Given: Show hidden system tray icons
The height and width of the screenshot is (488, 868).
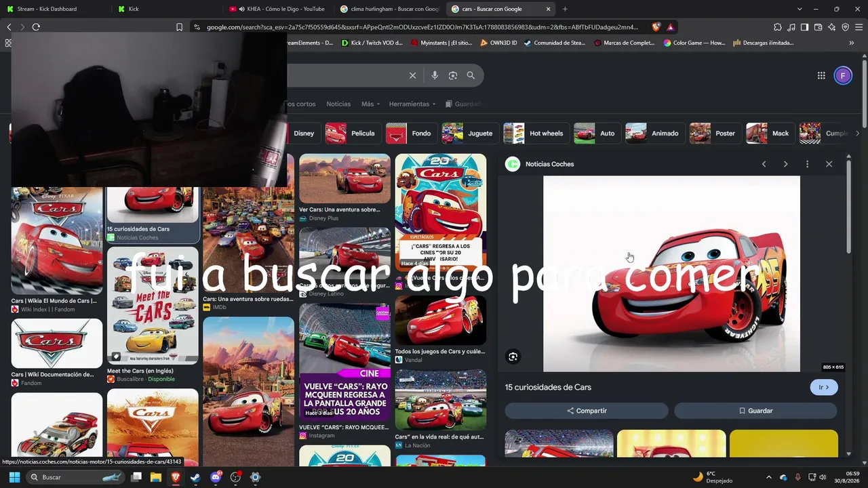Looking at the screenshot, I should (768, 477).
